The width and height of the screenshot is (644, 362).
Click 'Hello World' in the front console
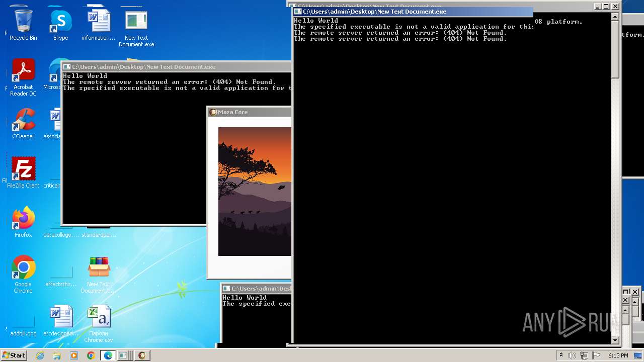point(316,21)
